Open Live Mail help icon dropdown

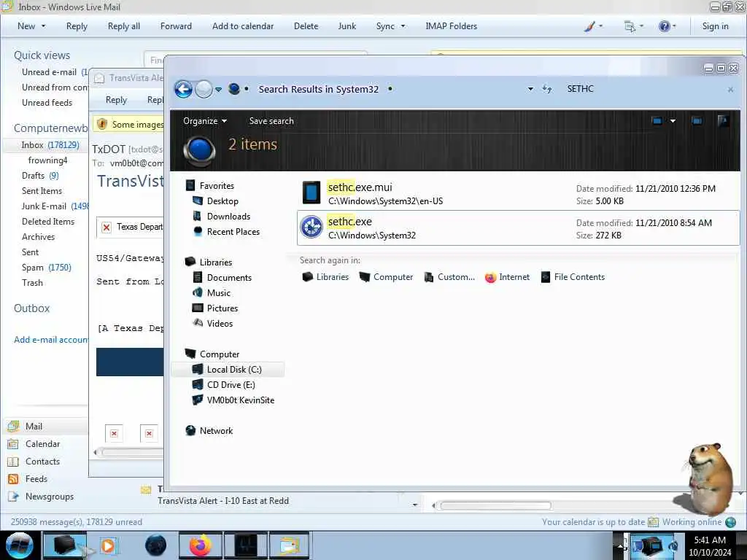667,26
